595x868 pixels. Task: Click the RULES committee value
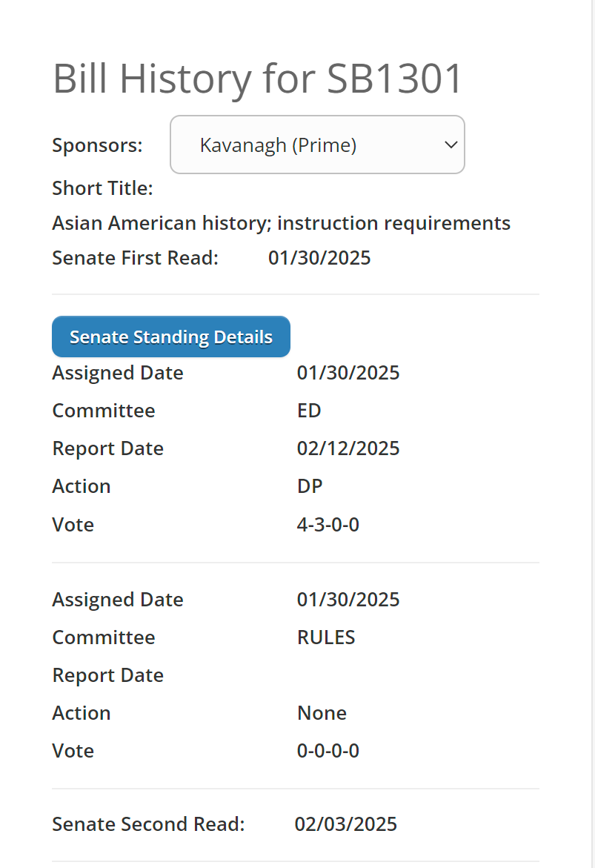(326, 637)
